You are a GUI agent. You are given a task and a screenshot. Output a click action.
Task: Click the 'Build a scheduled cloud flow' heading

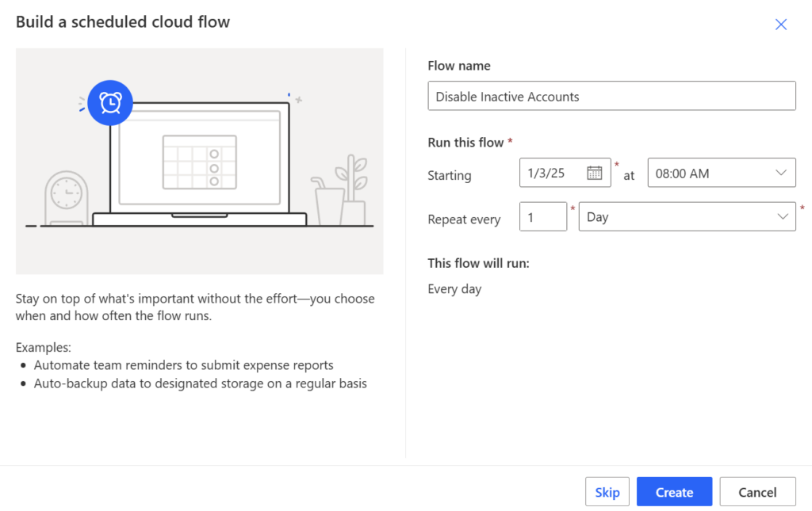[123, 22]
